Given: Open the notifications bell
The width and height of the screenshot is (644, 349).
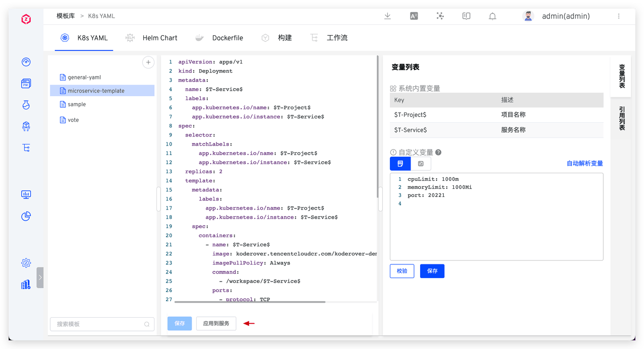Looking at the screenshot, I should coord(493,16).
